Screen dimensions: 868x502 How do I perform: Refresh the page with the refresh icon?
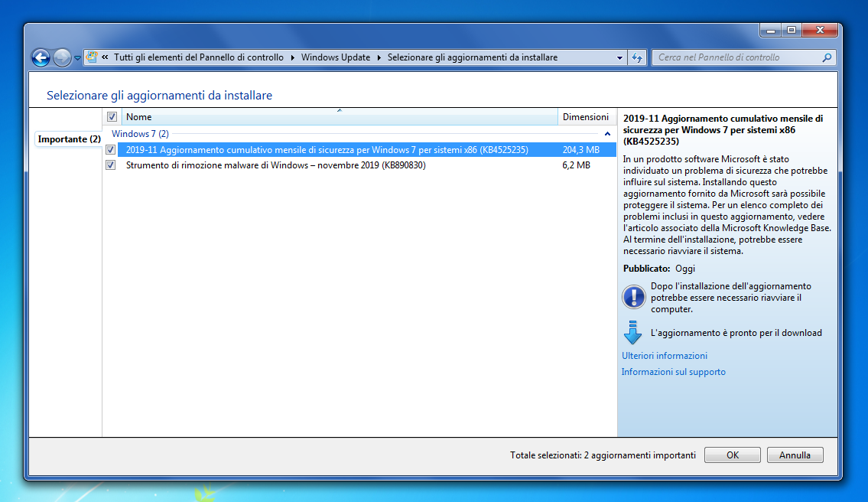637,57
